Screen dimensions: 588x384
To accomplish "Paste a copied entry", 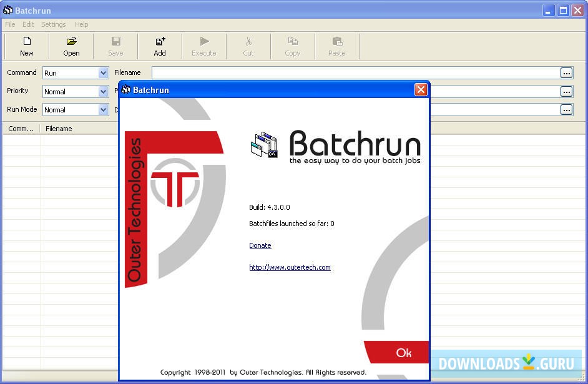I will pyautogui.click(x=336, y=46).
